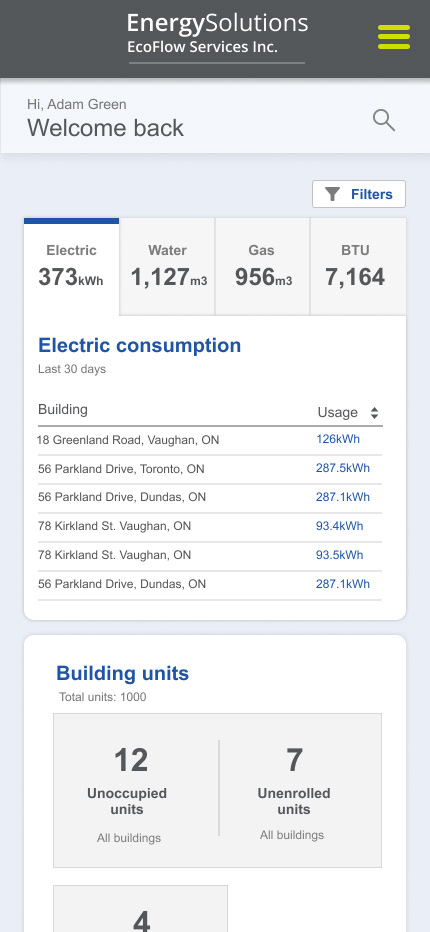430x932 pixels.
Task: Open the 12 Unoccupied units tile
Action: click(131, 791)
